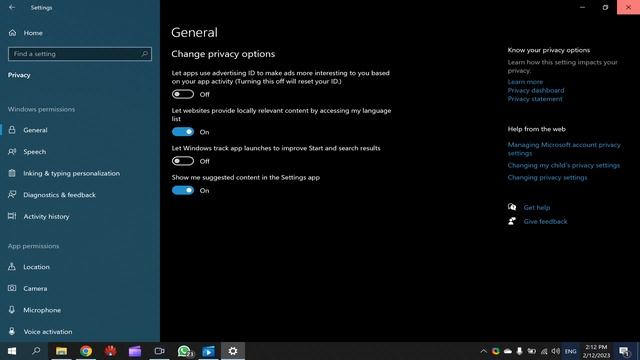The height and width of the screenshot is (360, 640).
Task: Click the Microphone icon in sidebar
Action: click(x=12, y=310)
